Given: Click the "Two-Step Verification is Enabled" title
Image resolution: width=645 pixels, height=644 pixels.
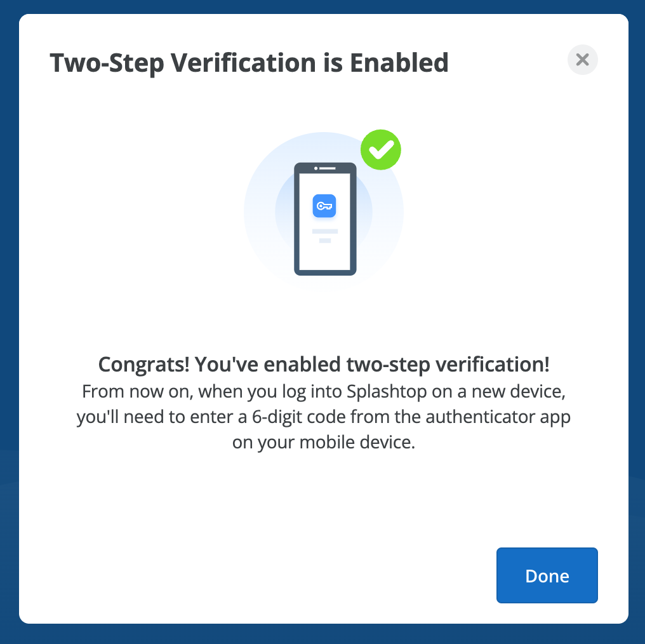Looking at the screenshot, I should (x=249, y=63).
